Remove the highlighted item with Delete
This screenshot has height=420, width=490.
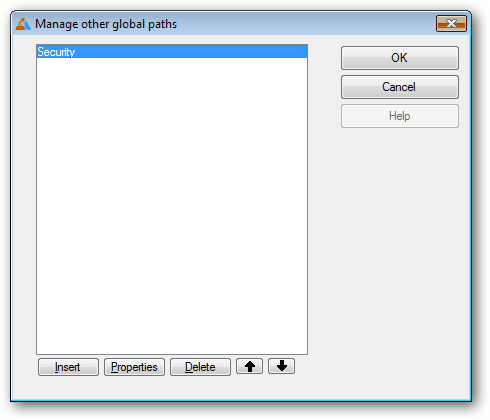[200, 367]
